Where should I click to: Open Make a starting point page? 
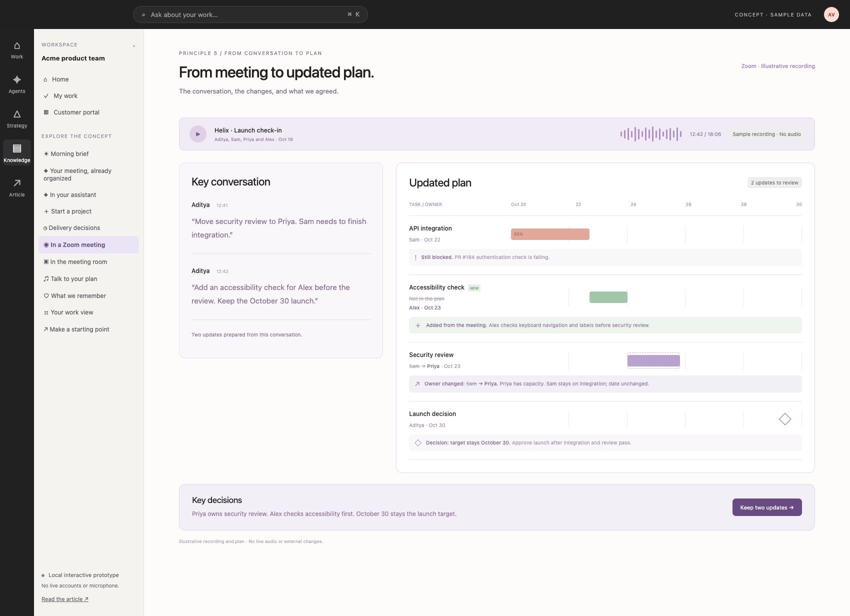point(88,329)
